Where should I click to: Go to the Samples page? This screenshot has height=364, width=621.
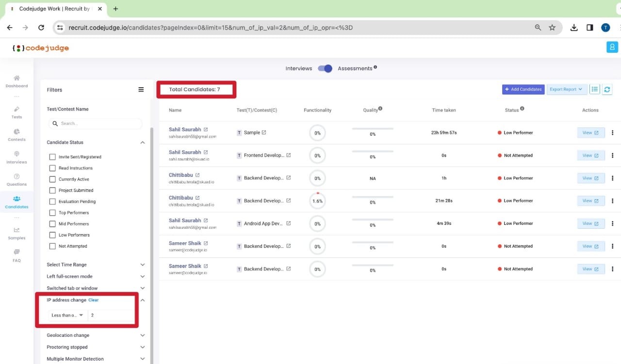(16, 234)
